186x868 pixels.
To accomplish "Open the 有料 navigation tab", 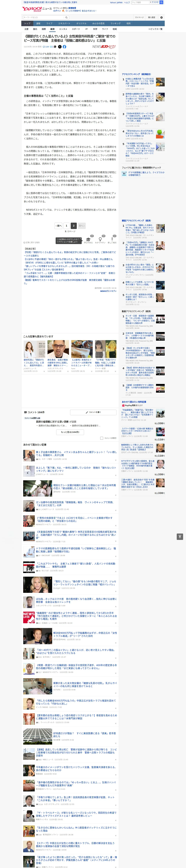I will tap(128, 24).
